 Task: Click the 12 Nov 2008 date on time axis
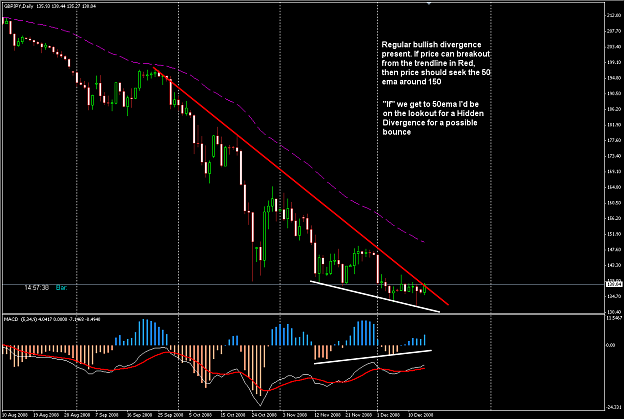pos(327,415)
